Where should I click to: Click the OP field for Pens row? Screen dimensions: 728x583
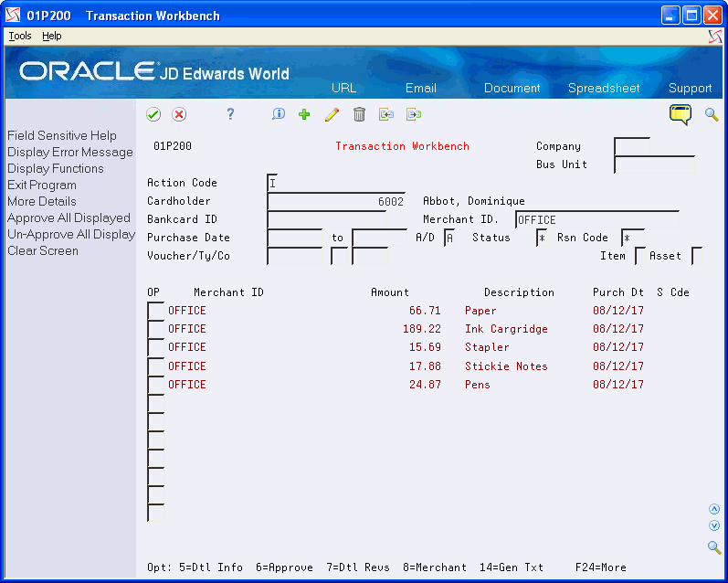pyautogui.click(x=155, y=385)
